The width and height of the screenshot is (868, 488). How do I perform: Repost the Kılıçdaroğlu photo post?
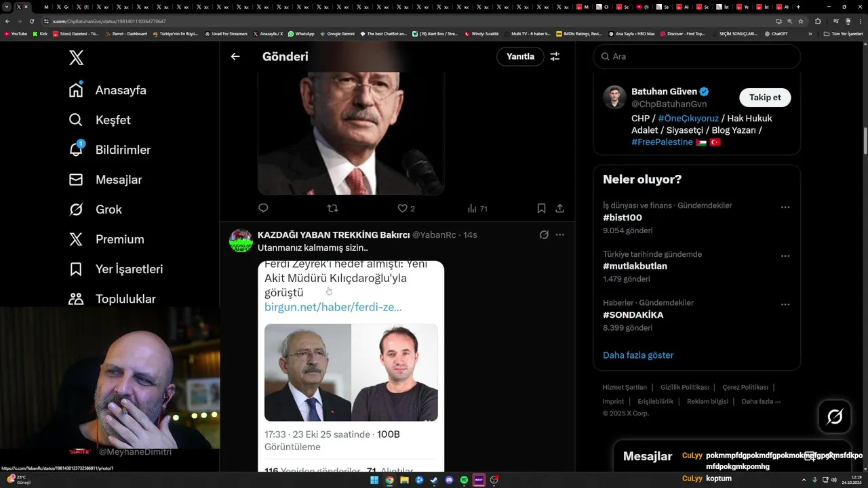tap(332, 209)
